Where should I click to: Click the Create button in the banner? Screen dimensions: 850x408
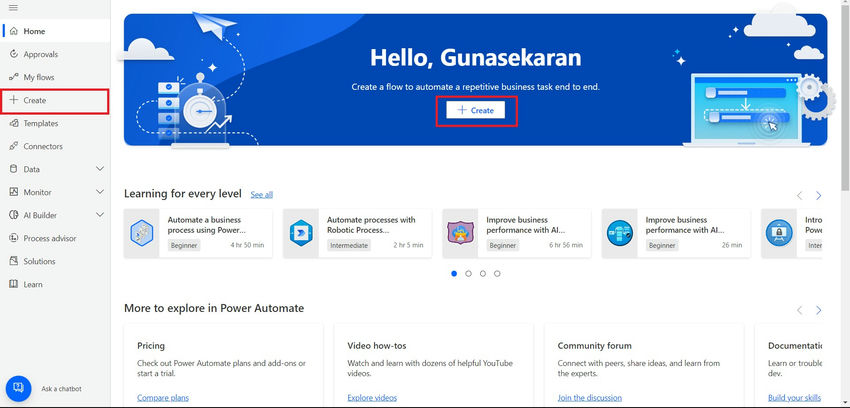point(475,110)
